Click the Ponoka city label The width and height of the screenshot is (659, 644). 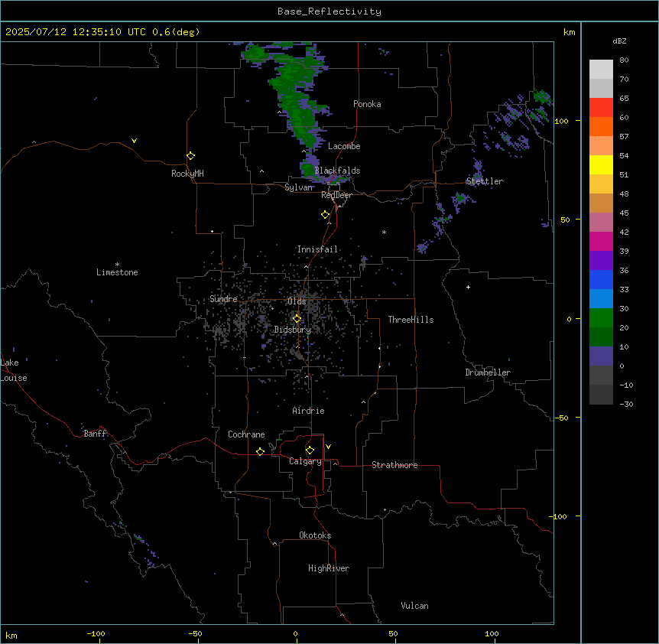(367, 104)
